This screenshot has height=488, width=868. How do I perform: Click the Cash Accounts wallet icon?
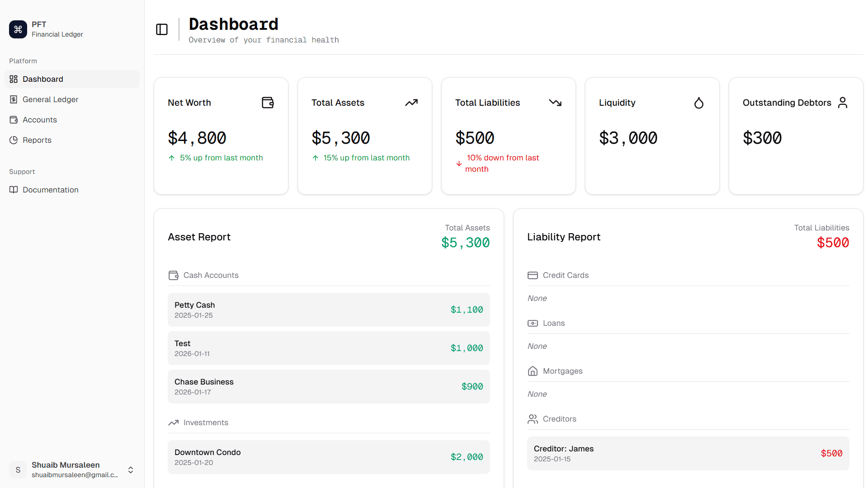pyautogui.click(x=173, y=275)
